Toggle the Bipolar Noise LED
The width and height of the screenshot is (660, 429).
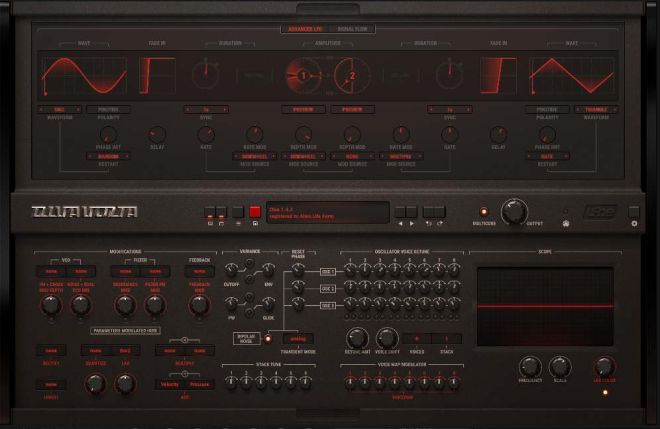coord(268,338)
